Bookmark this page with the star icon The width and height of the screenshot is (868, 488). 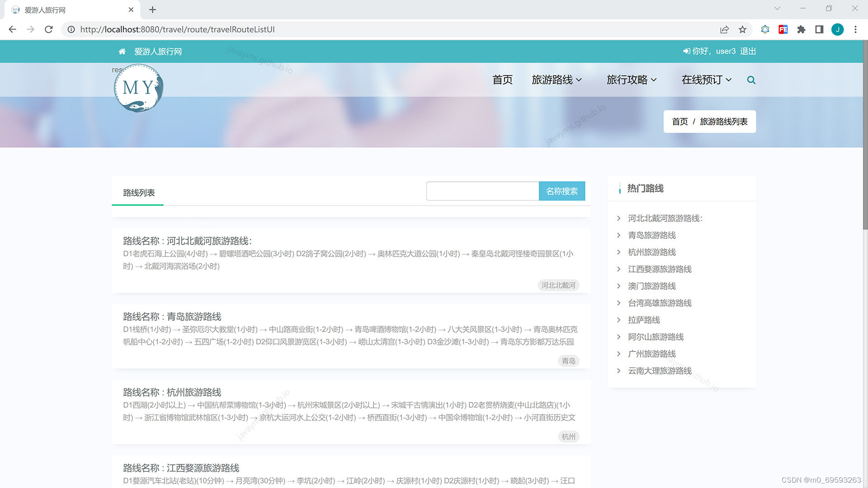coord(742,29)
